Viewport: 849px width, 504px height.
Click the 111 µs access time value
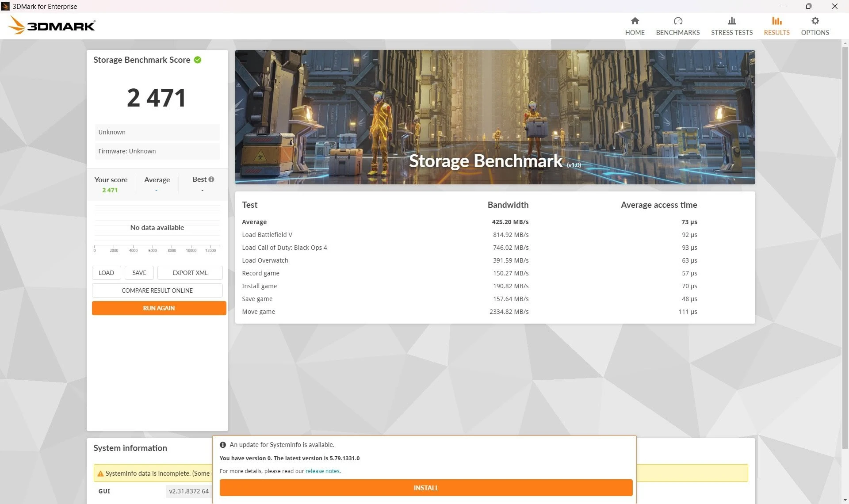click(688, 312)
